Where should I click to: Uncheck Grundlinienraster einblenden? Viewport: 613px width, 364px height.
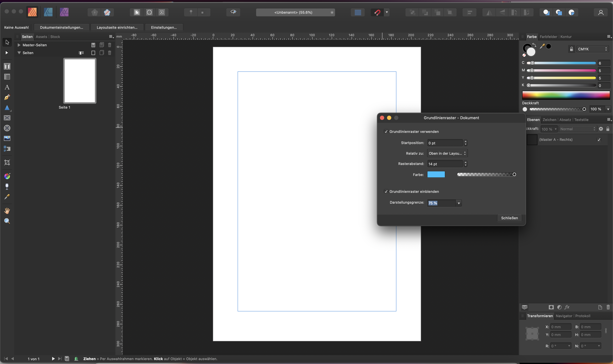click(386, 192)
